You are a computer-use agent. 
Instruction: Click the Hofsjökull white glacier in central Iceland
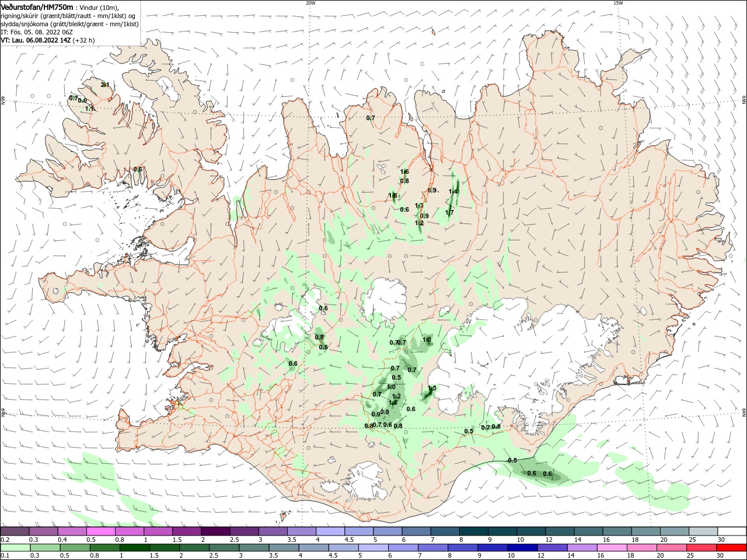point(384,299)
